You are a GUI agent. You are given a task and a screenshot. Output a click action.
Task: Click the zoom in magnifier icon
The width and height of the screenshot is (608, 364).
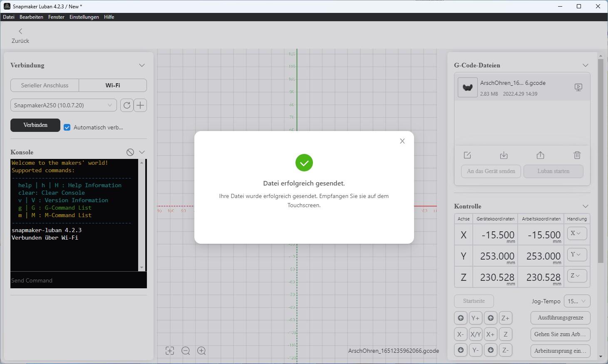tap(201, 351)
